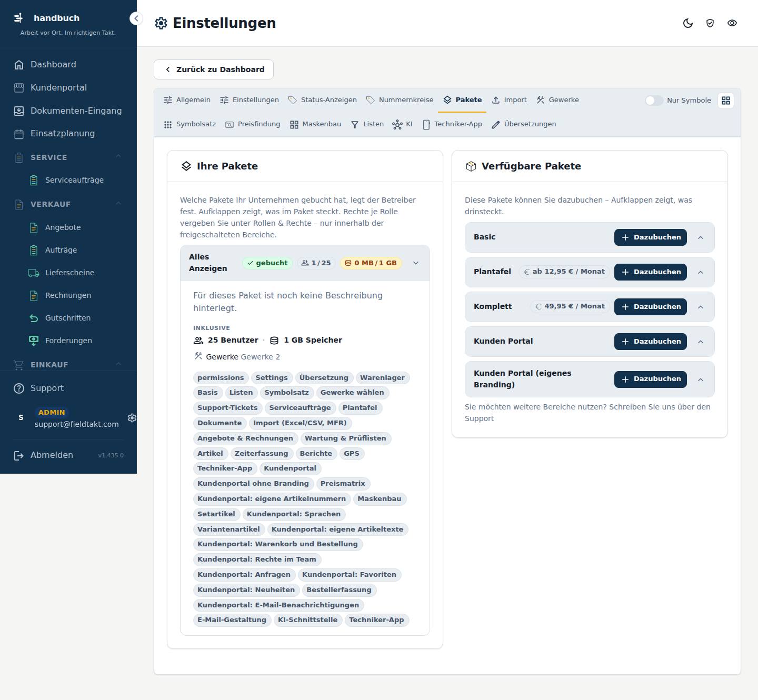Open Lieferscheine truck entry
The image size is (758, 700).
pyautogui.click(x=68, y=273)
